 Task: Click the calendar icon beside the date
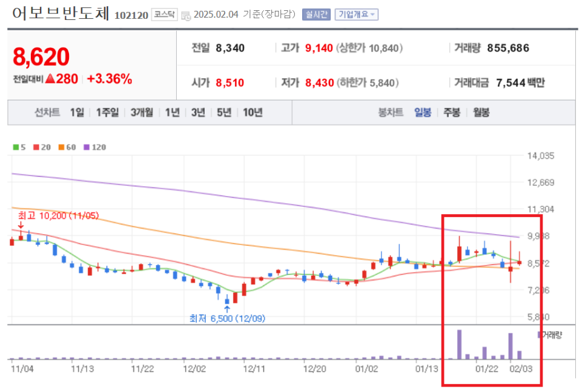(186, 15)
